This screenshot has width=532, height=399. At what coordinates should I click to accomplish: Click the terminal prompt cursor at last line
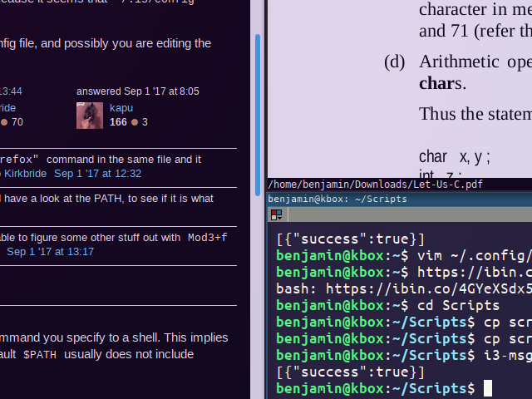click(488, 388)
